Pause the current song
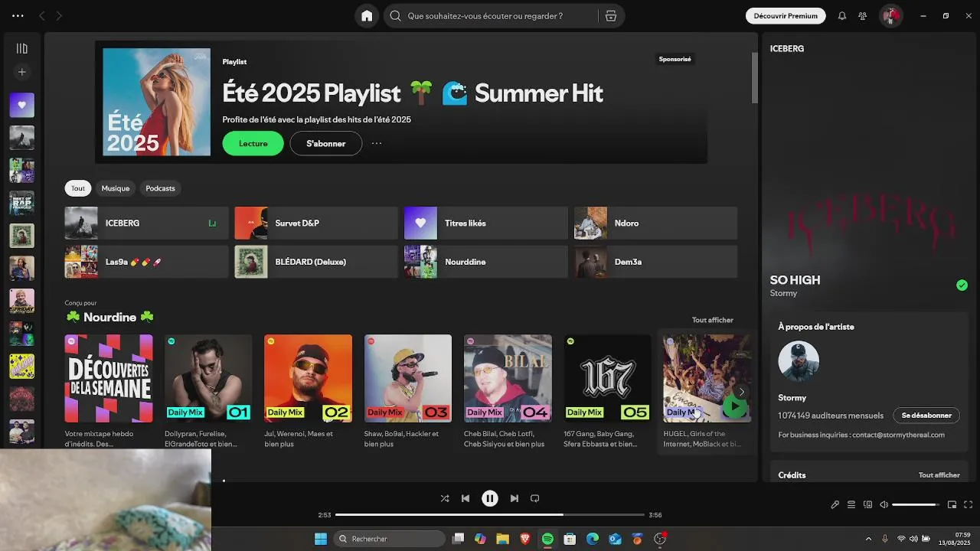 (x=490, y=498)
